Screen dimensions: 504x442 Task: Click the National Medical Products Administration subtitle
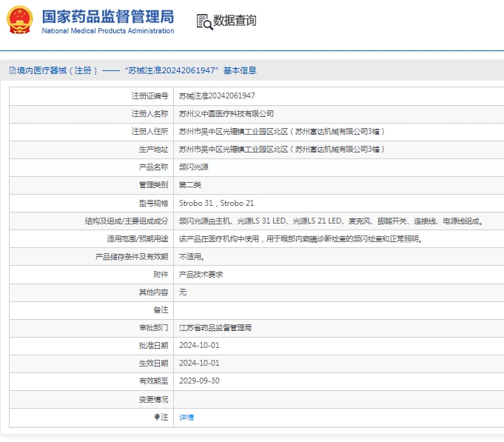(108, 31)
